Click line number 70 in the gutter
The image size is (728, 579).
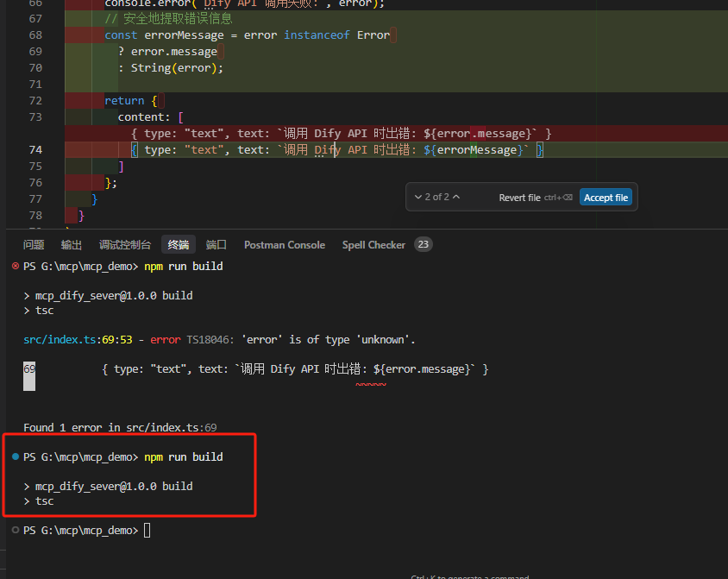35,68
